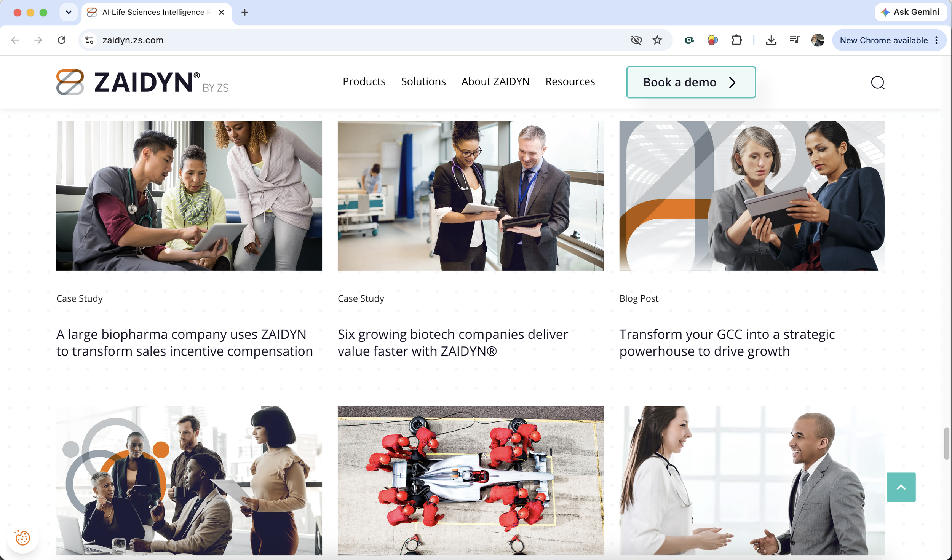The height and width of the screenshot is (560, 952).
Task: Open the About ZAIDYN menu
Action: point(495,81)
